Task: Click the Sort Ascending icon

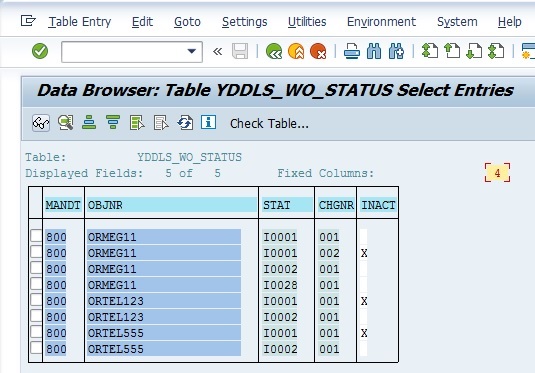Action: [89, 123]
